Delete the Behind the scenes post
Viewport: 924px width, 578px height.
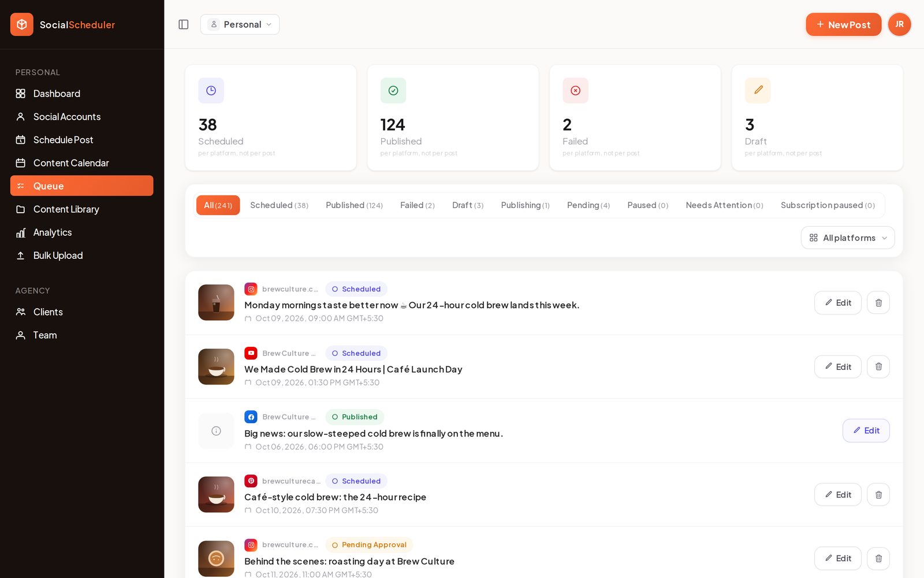[878, 558]
